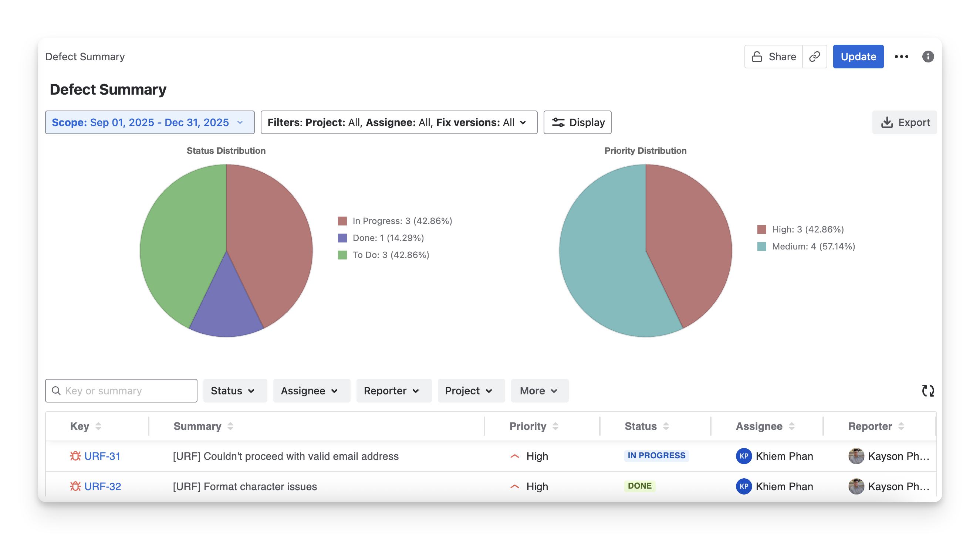The height and width of the screenshot is (540, 980).
Task: Click the copy link icon
Action: (x=814, y=57)
